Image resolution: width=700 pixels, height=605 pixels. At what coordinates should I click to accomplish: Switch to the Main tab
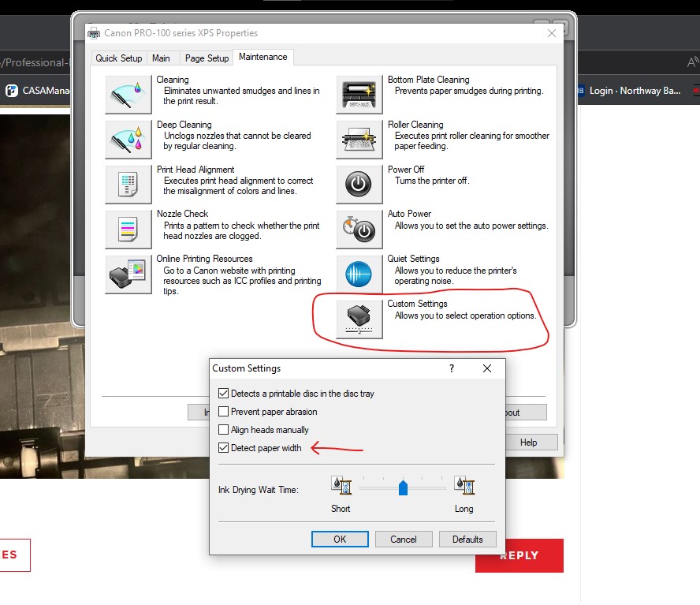[162, 58]
